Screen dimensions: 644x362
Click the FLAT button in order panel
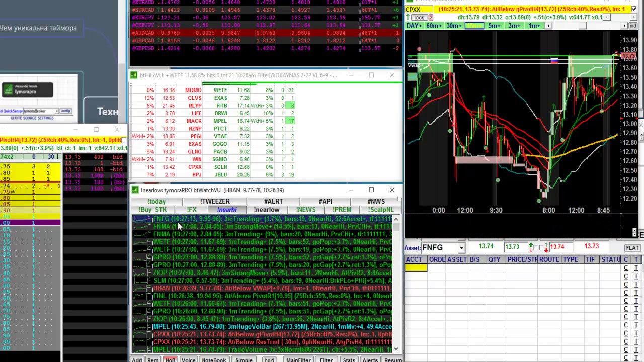click(x=632, y=248)
